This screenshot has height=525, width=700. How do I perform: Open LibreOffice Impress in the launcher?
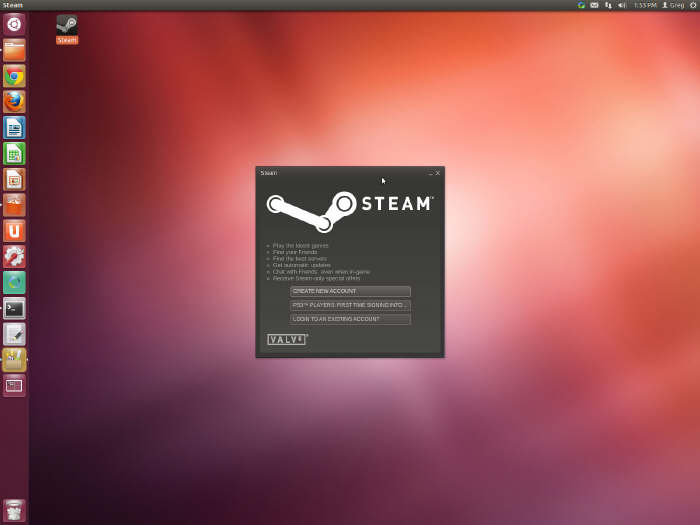tap(14, 179)
